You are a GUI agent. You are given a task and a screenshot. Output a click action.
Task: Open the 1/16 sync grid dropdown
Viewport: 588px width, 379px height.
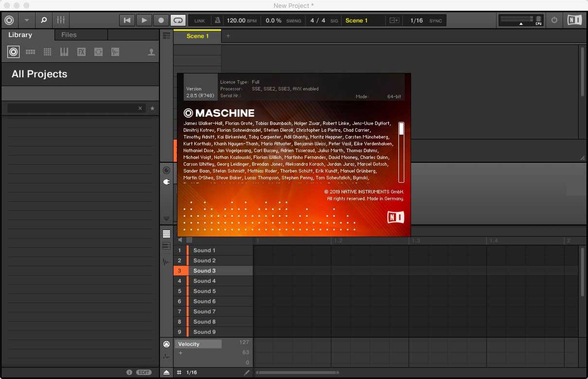pos(416,20)
